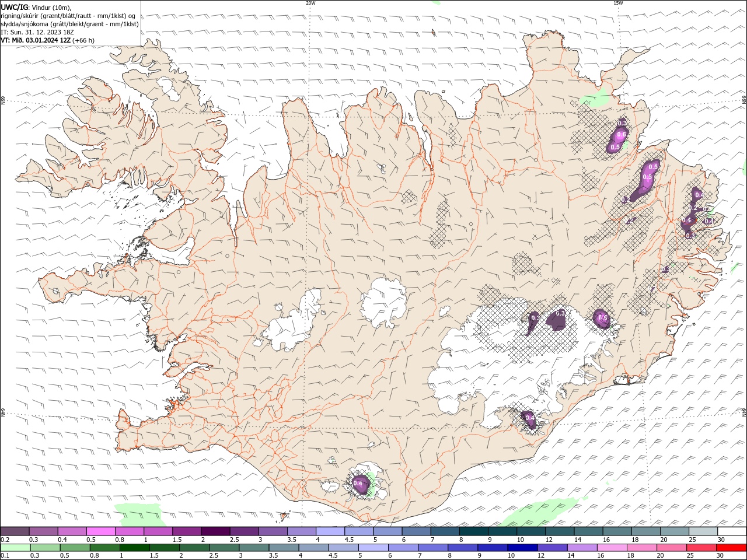Click the 'rigning/skúrir' legend description line
Screen dimensions: 747x560
(x=69, y=16)
